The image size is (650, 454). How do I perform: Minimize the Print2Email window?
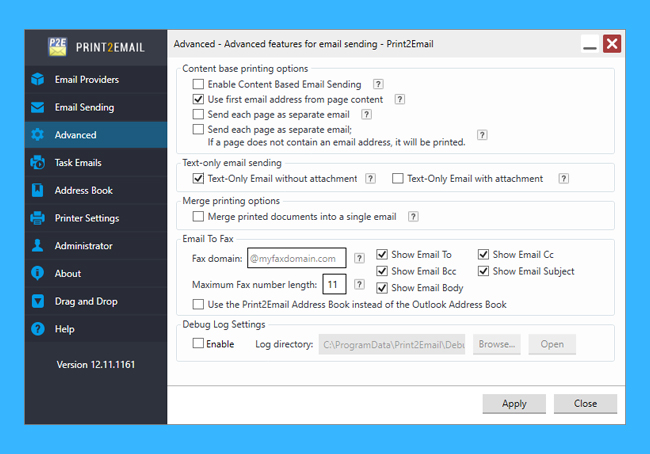(x=589, y=44)
